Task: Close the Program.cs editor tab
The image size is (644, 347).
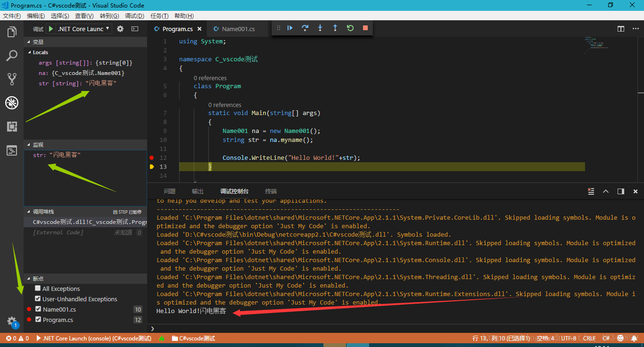Action: coord(200,29)
